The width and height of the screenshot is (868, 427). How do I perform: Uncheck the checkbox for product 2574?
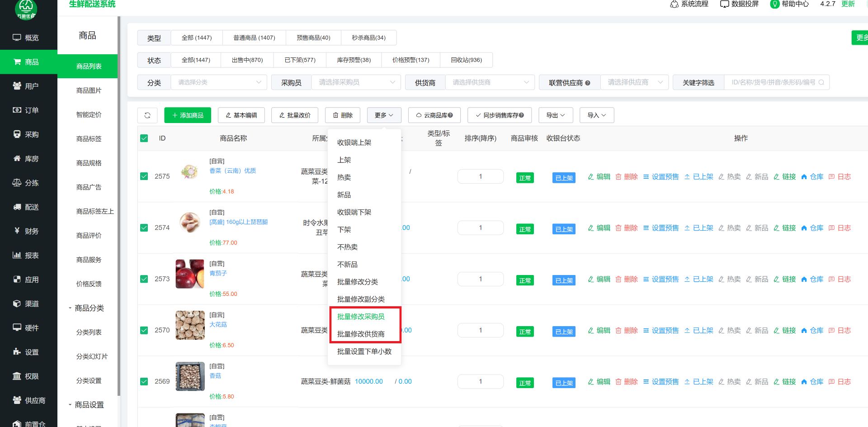144,228
